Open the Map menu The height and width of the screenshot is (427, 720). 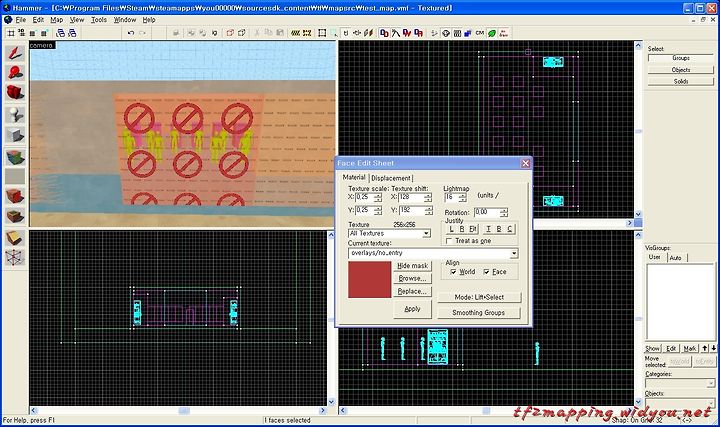pyautogui.click(x=56, y=20)
